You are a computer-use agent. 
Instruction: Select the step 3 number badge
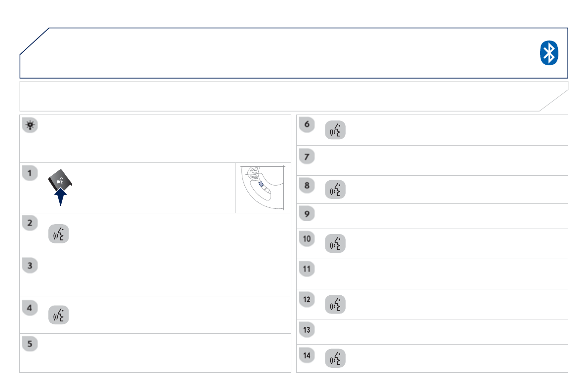click(30, 266)
